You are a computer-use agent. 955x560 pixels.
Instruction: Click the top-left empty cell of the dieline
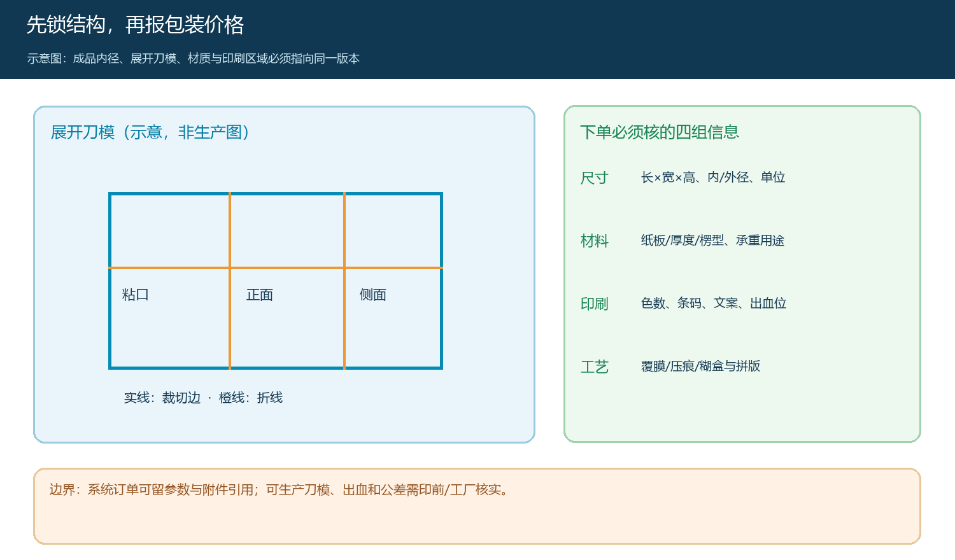(170, 230)
